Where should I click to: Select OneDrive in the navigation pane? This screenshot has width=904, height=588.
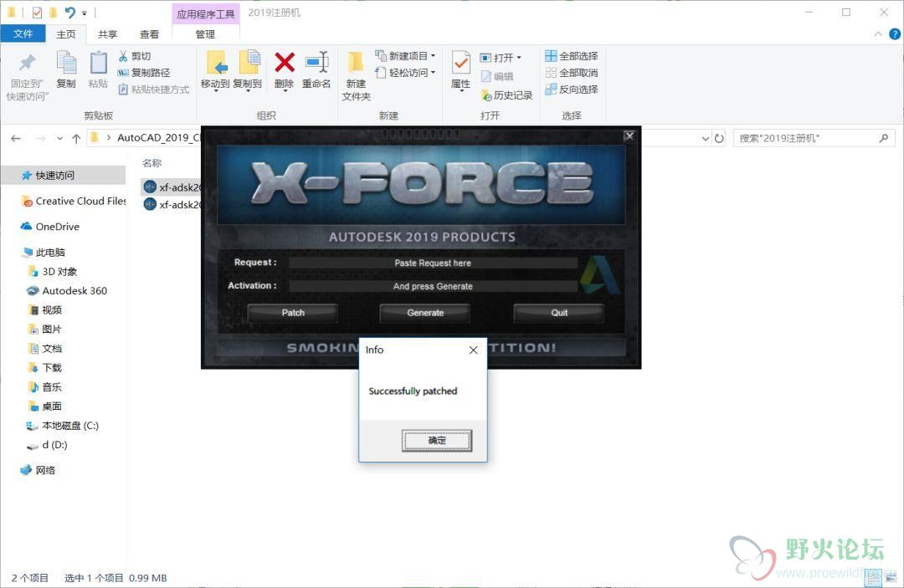(50, 227)
